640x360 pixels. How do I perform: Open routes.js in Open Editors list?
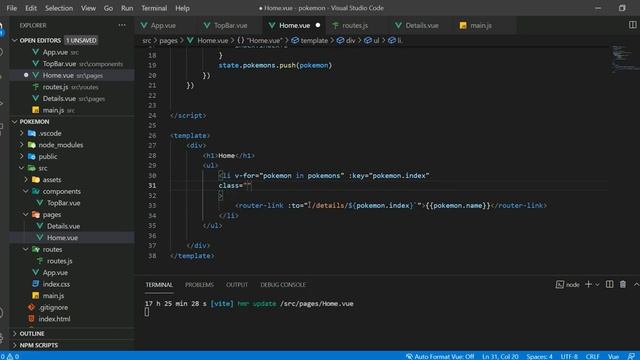(x=72, y=87)
